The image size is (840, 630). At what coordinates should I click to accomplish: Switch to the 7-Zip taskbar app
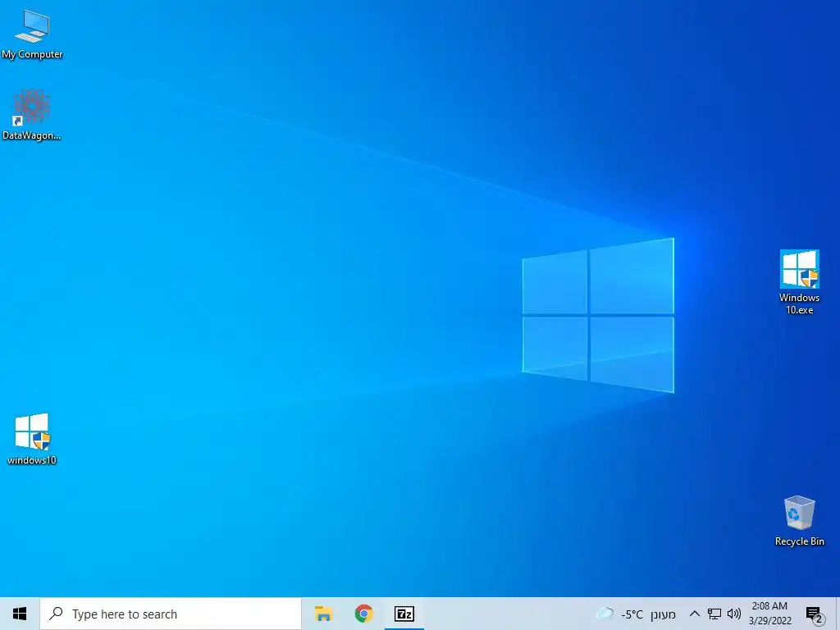(x=404, y=614)
